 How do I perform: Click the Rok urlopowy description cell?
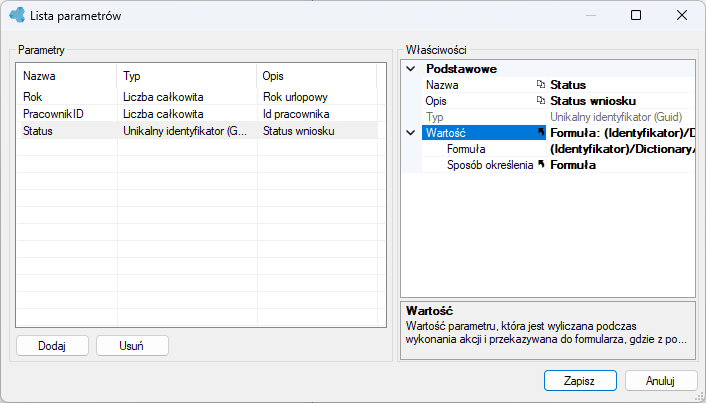coord(317,97)
